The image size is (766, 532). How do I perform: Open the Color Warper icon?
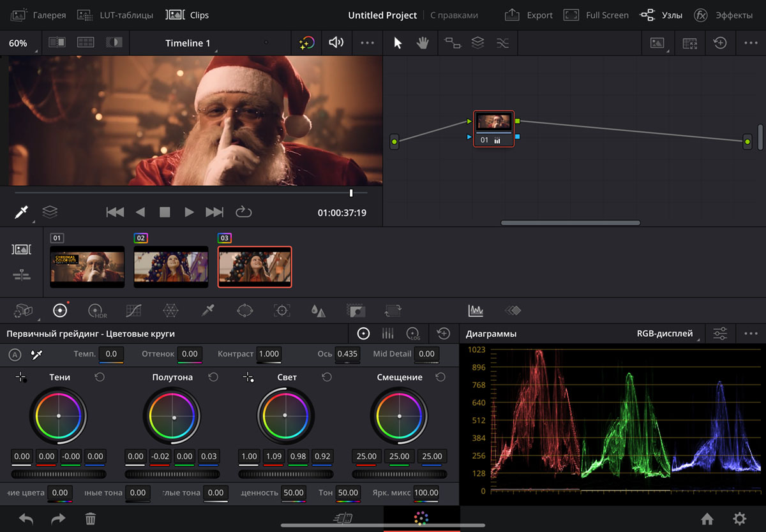[x=170, y=311]
